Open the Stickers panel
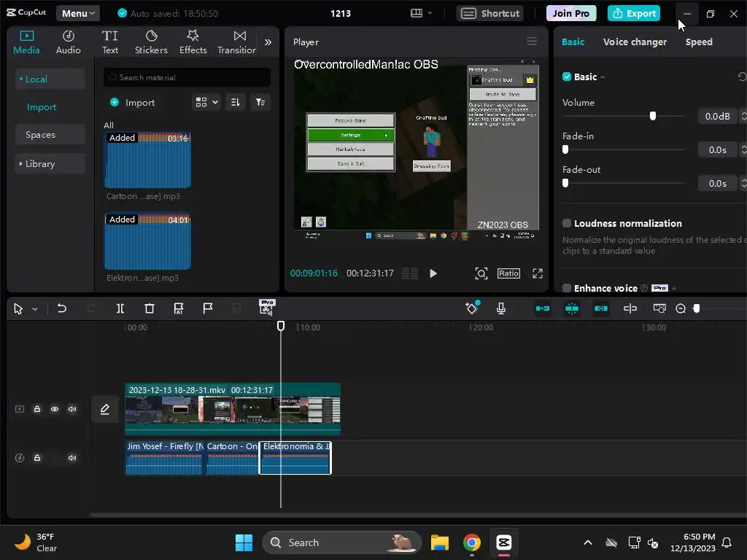The width and height of the screenshot is (747, 560). pyautogui.click(x=151, y=42)
